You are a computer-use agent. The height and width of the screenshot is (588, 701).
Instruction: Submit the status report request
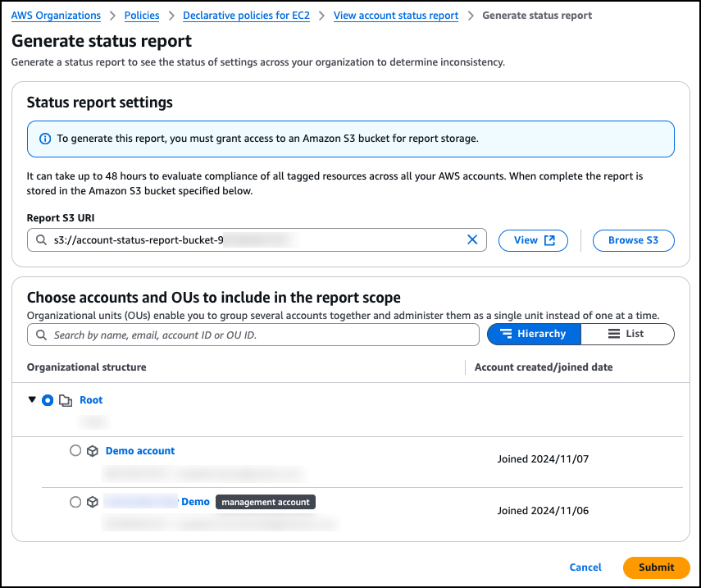[x=656, y=567]
